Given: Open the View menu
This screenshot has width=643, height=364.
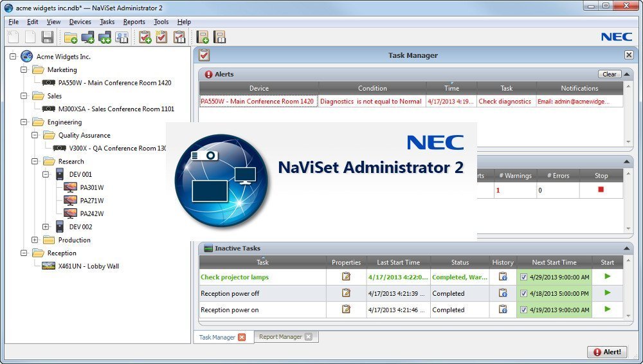Looking at the screenshot, I should pyautogui.click(x=53, y=22).
